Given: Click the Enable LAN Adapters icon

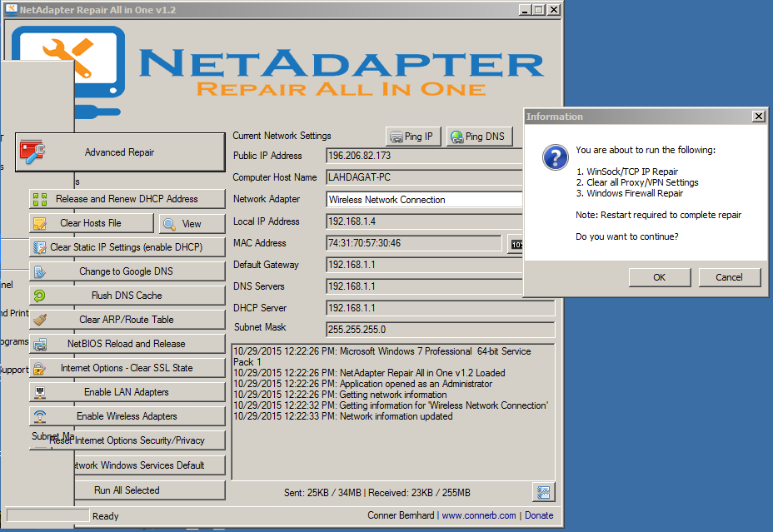Looking at the screenshot, I should click(40, 392).
